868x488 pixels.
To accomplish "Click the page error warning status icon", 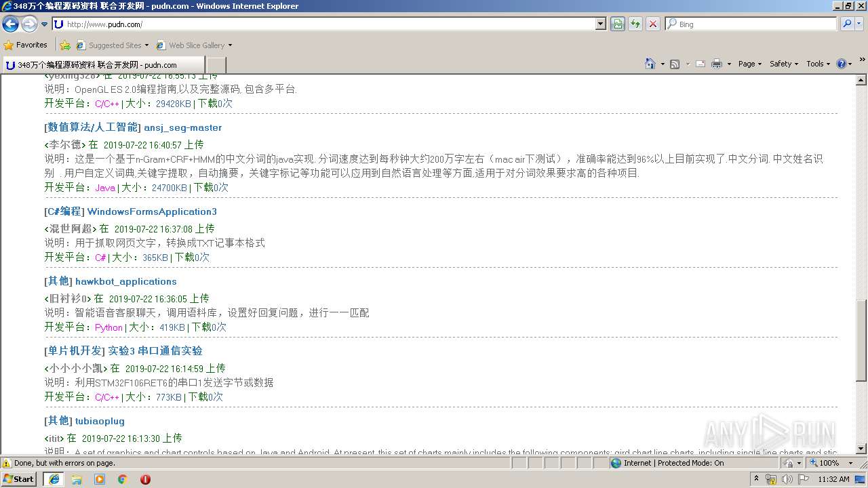I will click(x=7, y=463).
